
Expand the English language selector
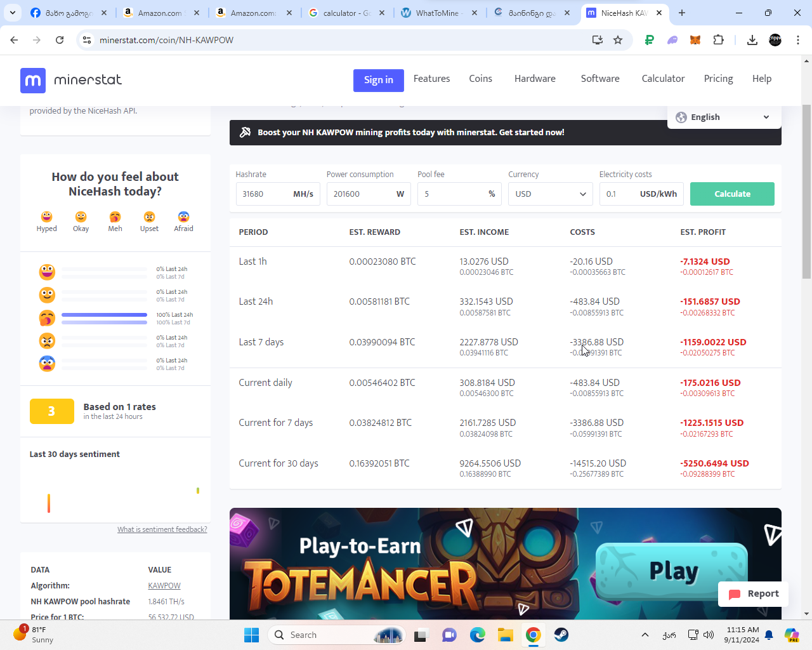[724, 117]
